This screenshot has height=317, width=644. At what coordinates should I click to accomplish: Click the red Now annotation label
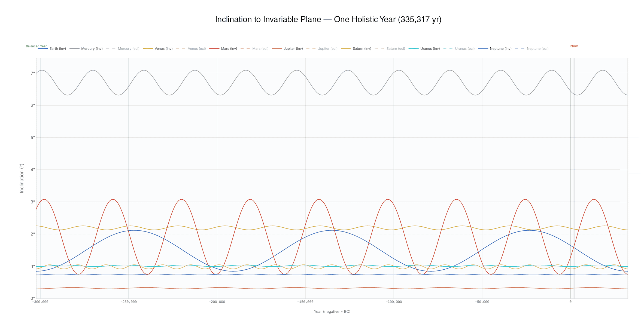pos(574,46)
